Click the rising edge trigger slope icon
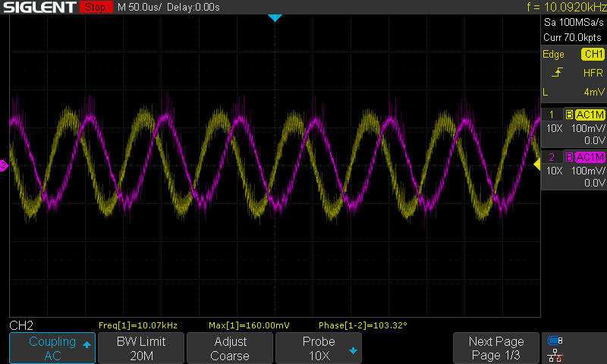 point(558,73)
